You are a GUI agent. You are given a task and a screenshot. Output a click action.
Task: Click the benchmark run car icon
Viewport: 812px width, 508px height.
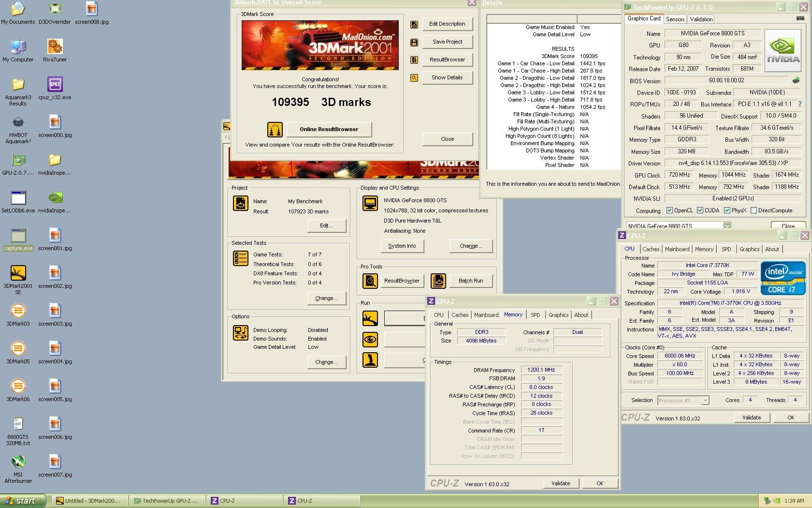coord(370,318)
